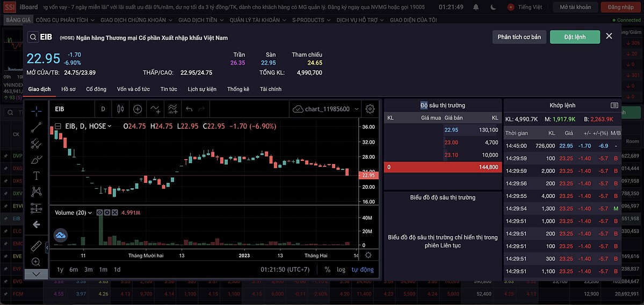Screen dimensions: 644x305
Task: Expand the Volume (20) indicator menu
Action: click(90, 213)
